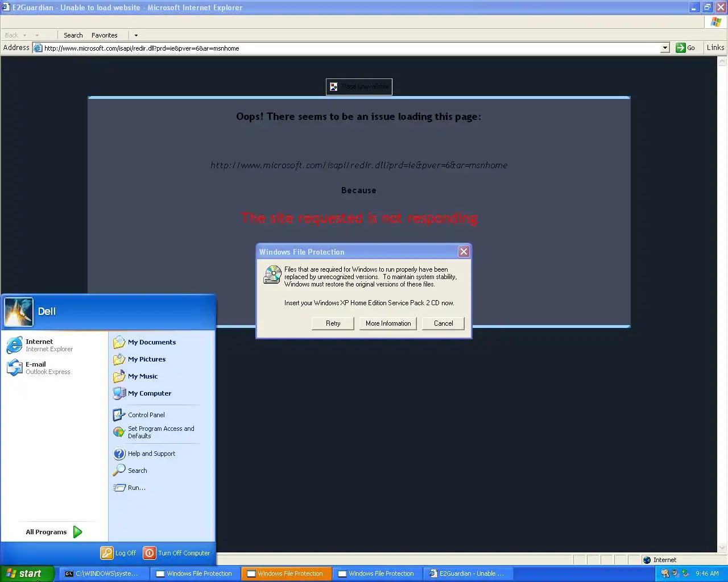Click the disabled Back toolbar button
Screen dimensions: 728x582
pyautogui.click(x=11, y=35)
